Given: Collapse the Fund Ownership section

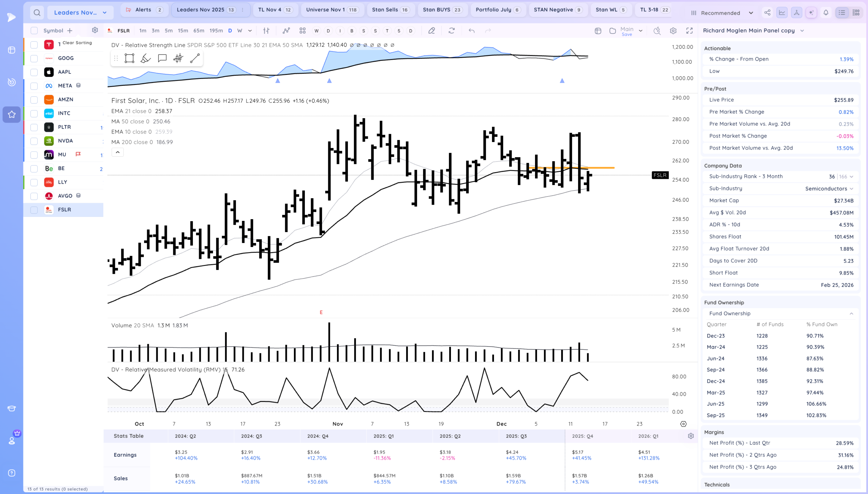Looking at the screenshot, I should pyautogui.click(x=851, y=313).
